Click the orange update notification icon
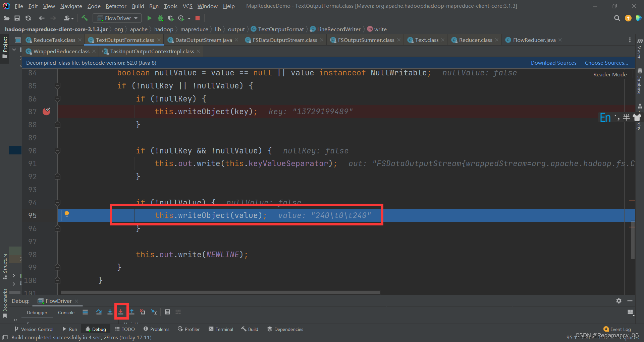 (628, 18)
